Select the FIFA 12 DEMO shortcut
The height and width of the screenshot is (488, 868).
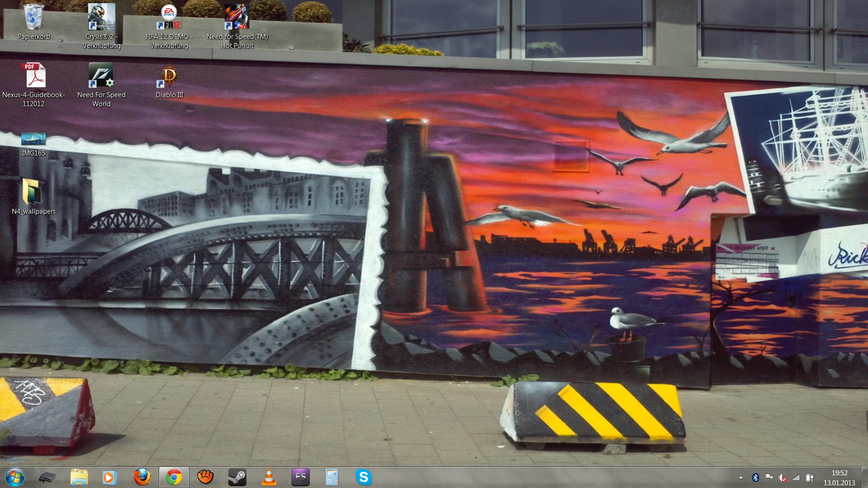click(169, 17)
